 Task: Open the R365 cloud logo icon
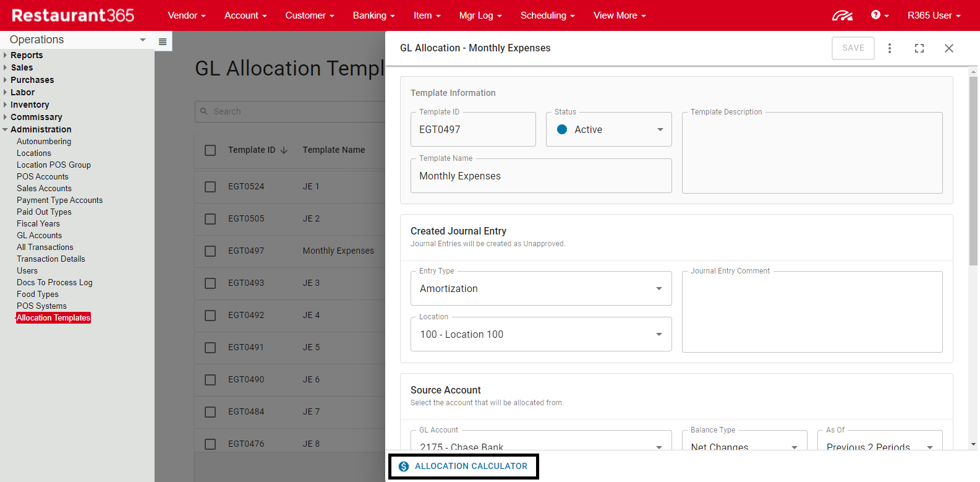coord(842,15)
